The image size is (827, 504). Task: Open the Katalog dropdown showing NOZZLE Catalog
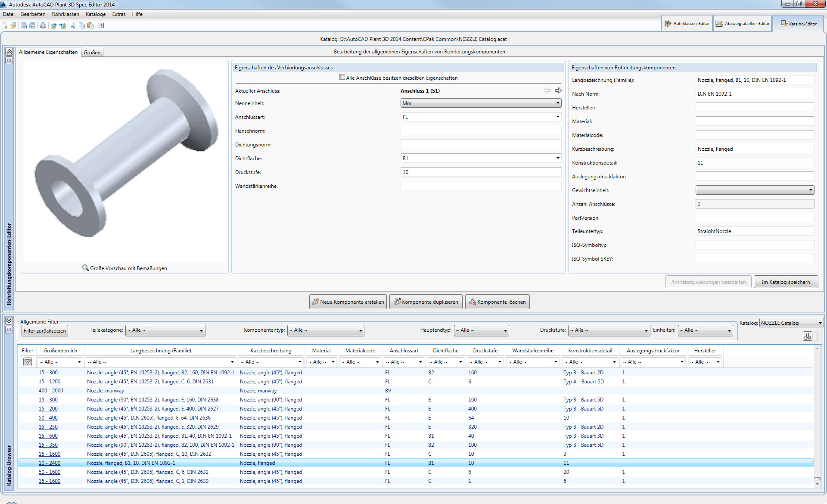click(x=792, y=323)
